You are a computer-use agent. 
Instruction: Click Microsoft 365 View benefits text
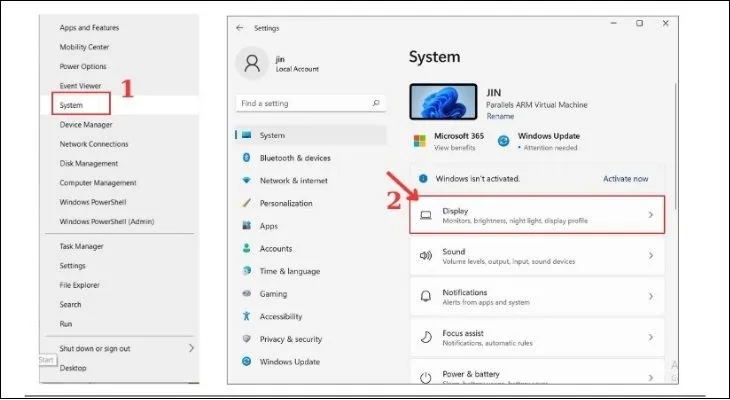coord(454,148)
